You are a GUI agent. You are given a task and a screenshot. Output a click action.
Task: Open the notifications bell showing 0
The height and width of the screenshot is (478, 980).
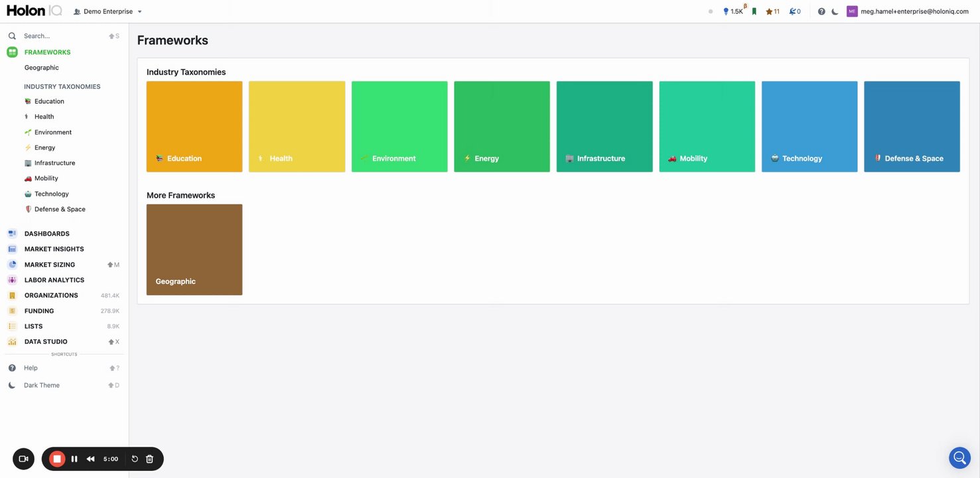795,11
